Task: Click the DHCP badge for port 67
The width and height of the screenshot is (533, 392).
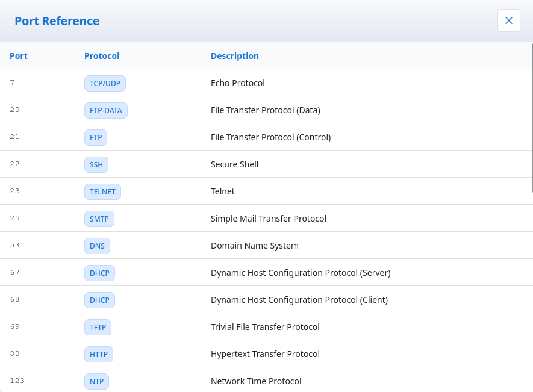Action: point(99,273)
